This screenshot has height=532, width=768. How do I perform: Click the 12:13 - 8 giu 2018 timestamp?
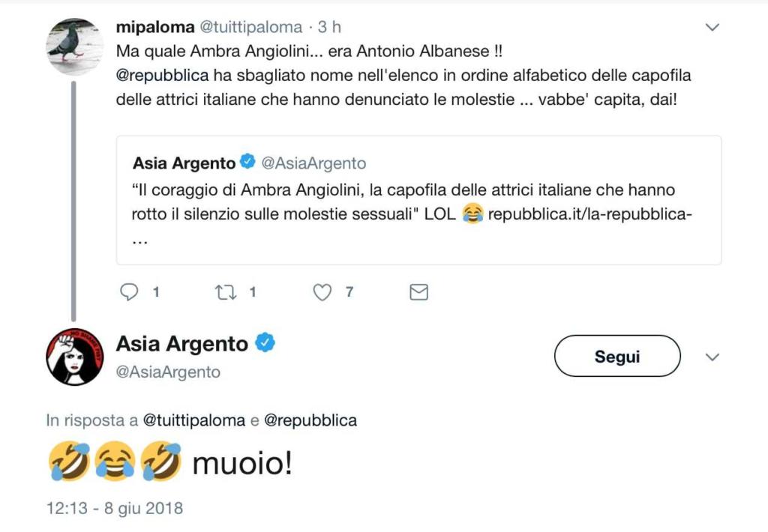coord(114,508)
